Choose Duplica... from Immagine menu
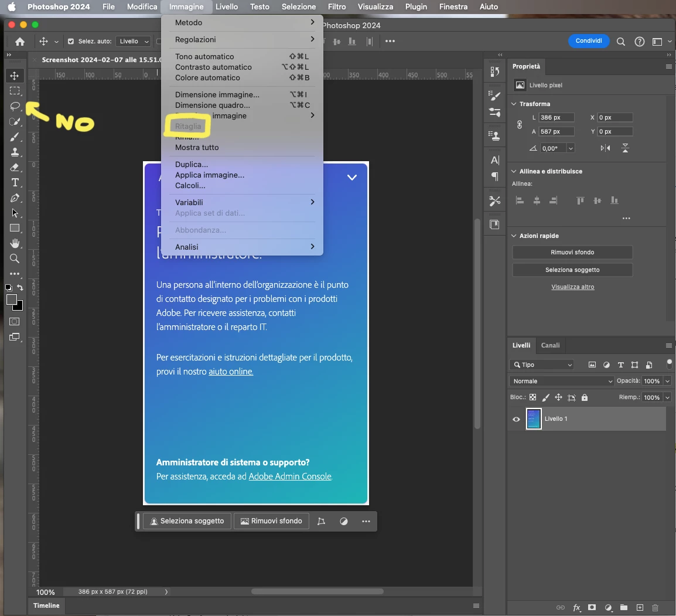The height and width of the screenshot is (616, 676). (x=243, y=164)
